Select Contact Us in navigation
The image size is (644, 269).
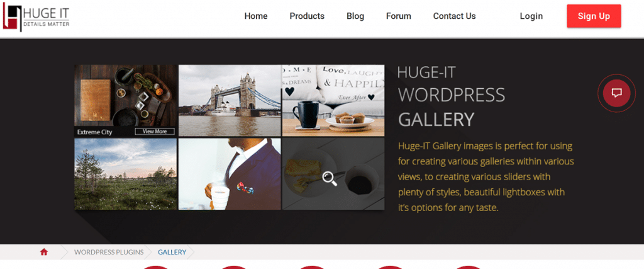click(454, 16)
